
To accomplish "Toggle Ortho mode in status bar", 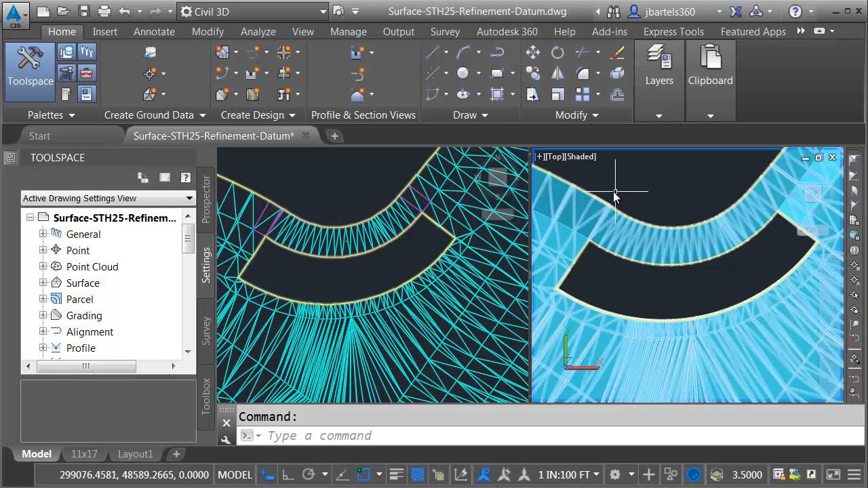I will pyautogui.click(x=288, y=474).
